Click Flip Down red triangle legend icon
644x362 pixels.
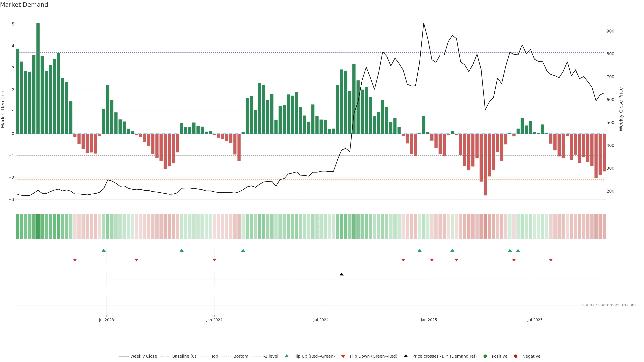coord(343,356)
